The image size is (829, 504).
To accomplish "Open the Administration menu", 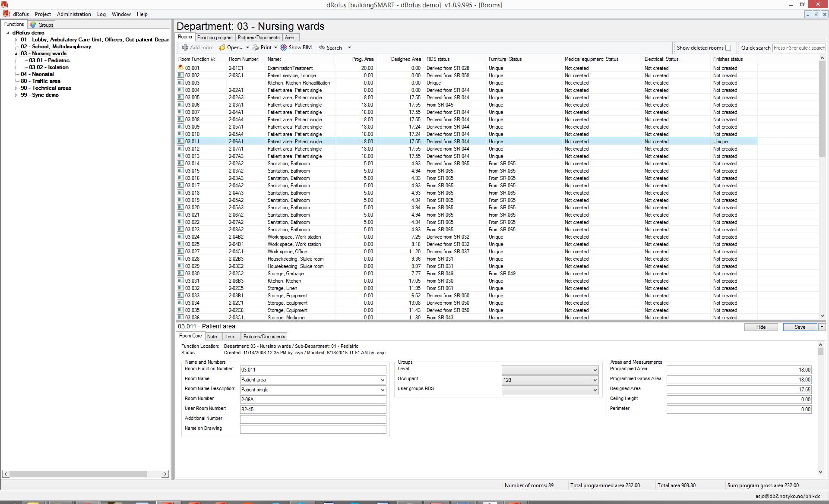I will (x=74, y=14).
